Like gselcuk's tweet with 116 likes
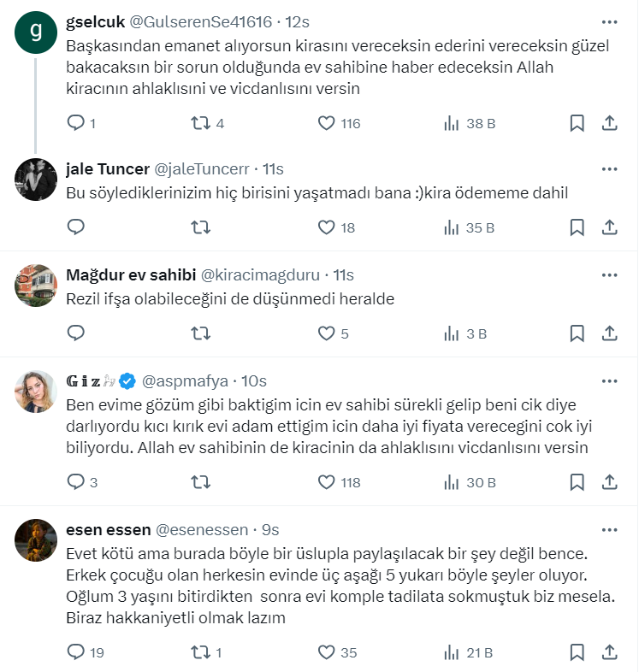 [326, 123]
